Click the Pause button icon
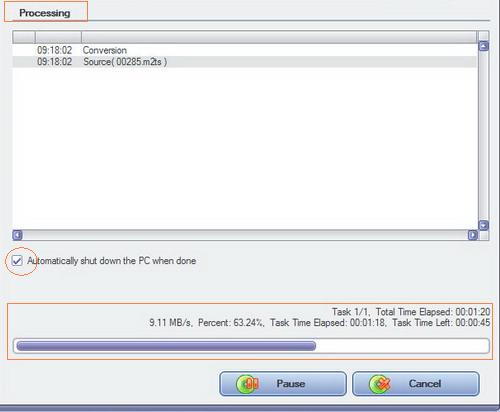 tap(247, 384)
